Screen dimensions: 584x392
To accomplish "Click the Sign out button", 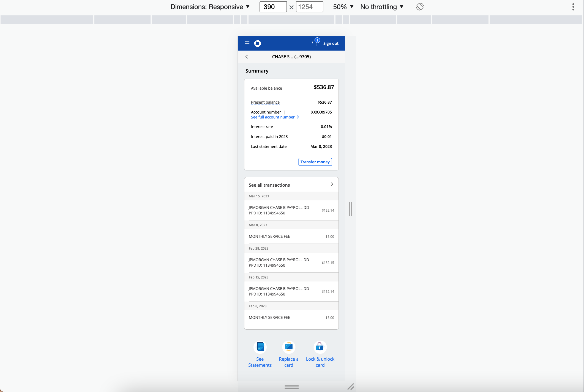I will point(331,43).
